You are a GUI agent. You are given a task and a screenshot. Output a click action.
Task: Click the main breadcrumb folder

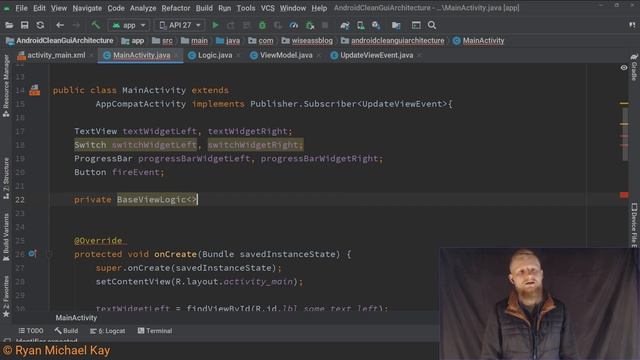point(194,40)
